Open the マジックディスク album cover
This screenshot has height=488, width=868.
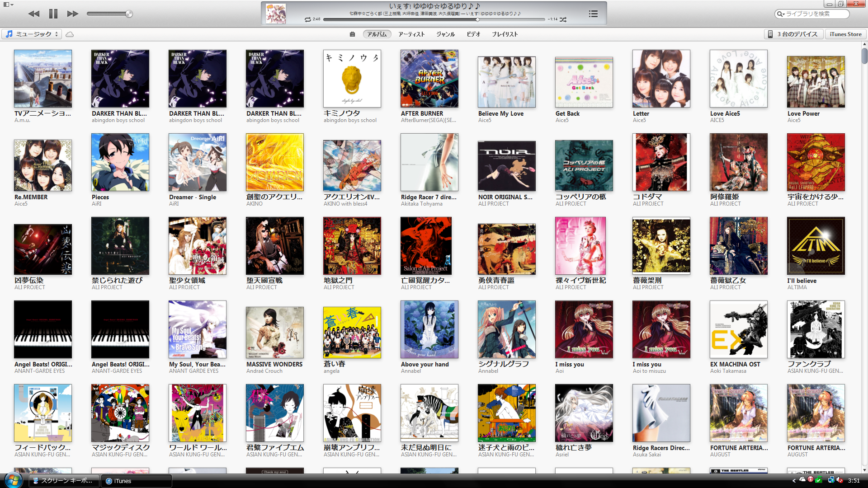pos(120,413)
